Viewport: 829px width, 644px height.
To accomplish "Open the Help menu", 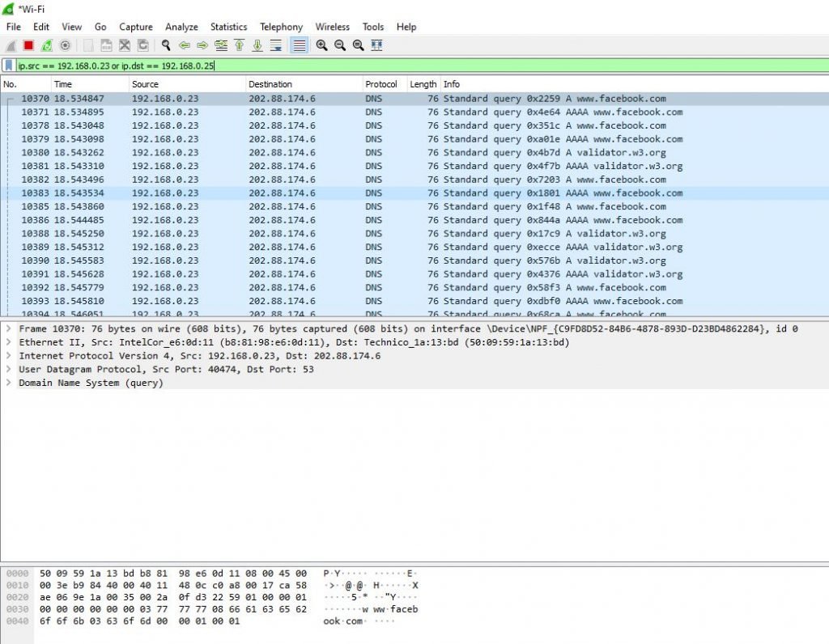I will [x=406, y=27].
